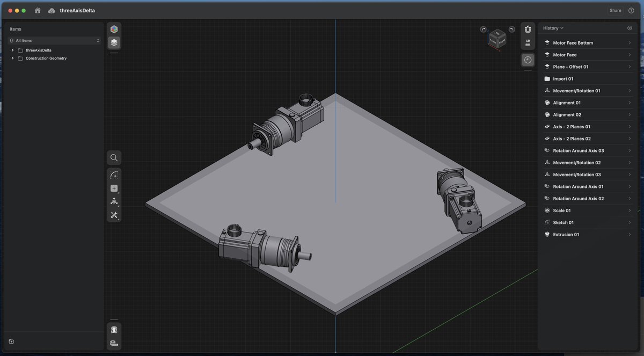Viewport: 644px width, 356px height.
Task: Expand the threeAxisDelta folder
Action: click(12, 50)
